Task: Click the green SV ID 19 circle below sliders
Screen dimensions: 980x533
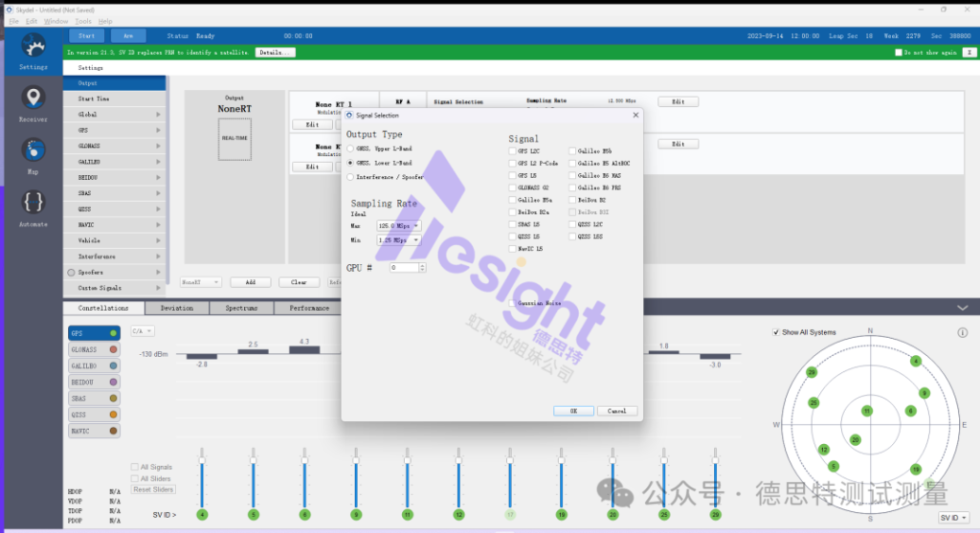Action: coord(561,515)
